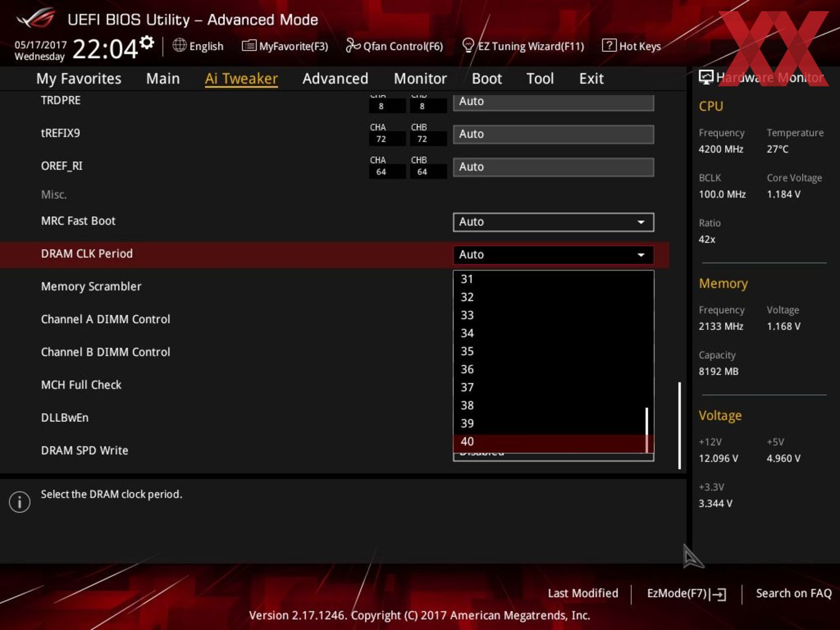Select value 36 in the dropdown list
The height and width of the screenshot is (630, 840).
pos(550,369)
